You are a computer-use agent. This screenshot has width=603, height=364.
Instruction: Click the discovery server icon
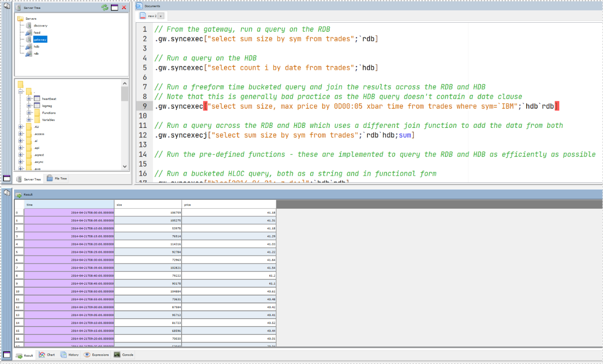tap(28, 26)
